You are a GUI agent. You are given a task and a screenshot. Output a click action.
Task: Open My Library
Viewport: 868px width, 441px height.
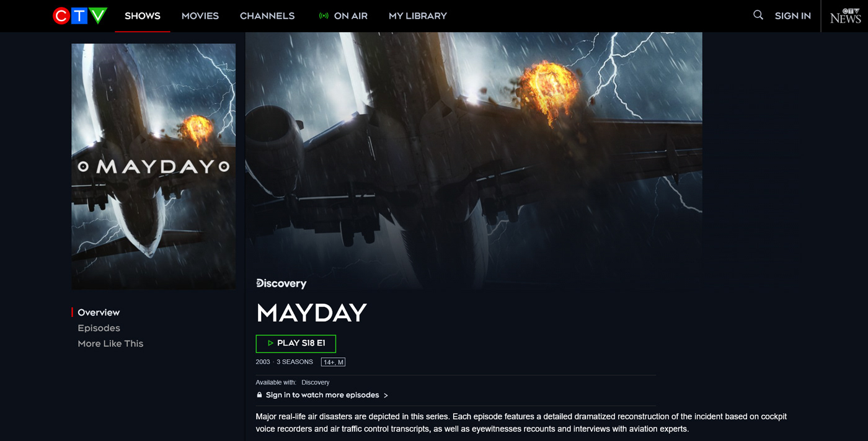coord(418,16)
